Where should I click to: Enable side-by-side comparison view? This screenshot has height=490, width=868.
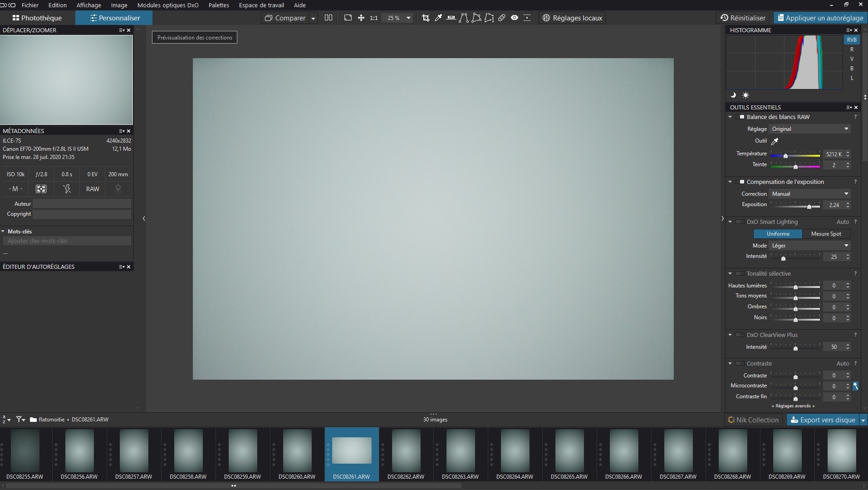[x=329, y=18]
